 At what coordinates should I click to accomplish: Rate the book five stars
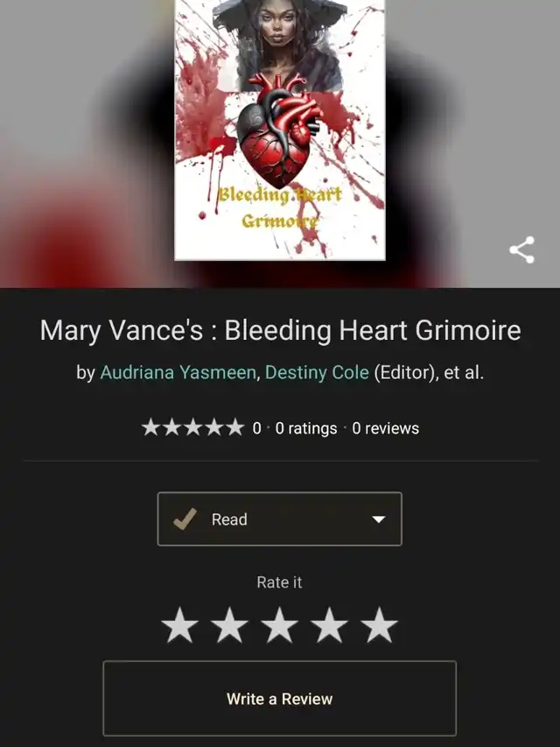tap(379, 624)
